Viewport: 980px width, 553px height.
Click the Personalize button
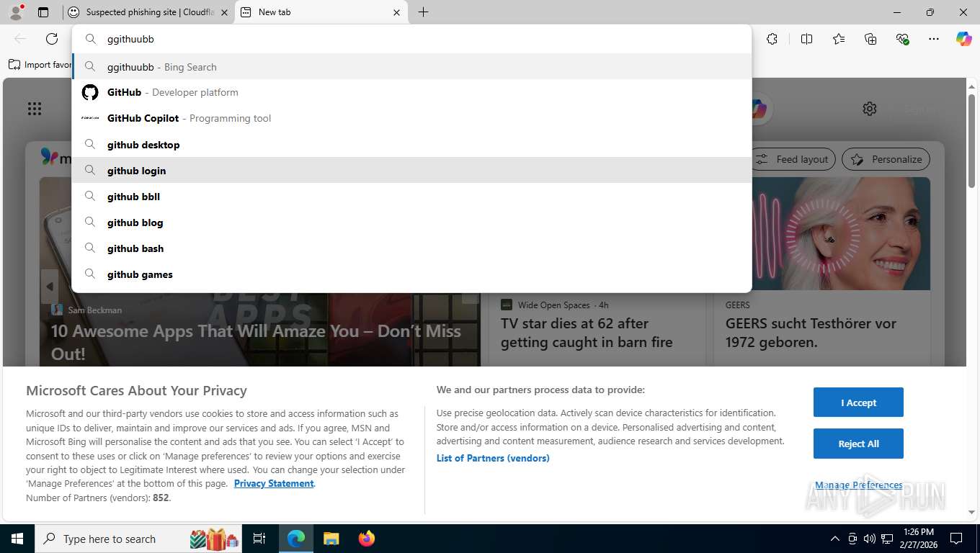[886, 159]
